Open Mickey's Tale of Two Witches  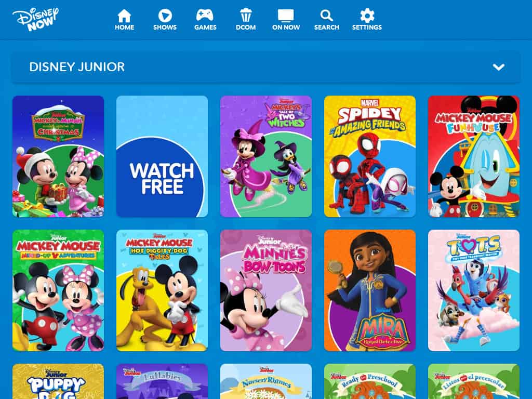click(x=266, y=156)
